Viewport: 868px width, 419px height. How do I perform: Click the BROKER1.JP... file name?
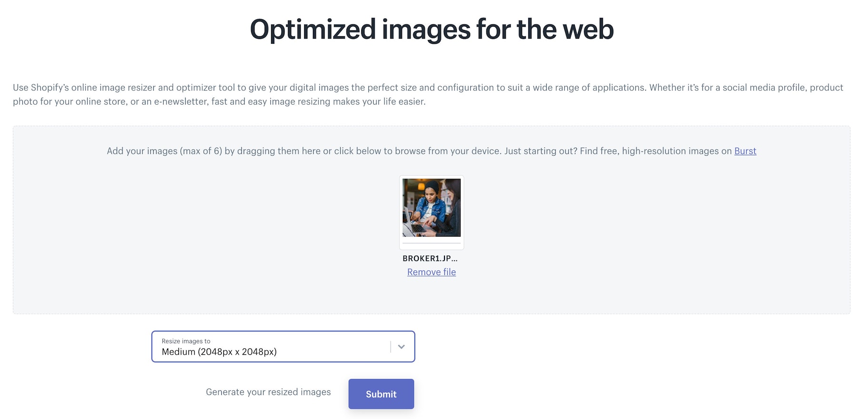click(x=430, y=259)
